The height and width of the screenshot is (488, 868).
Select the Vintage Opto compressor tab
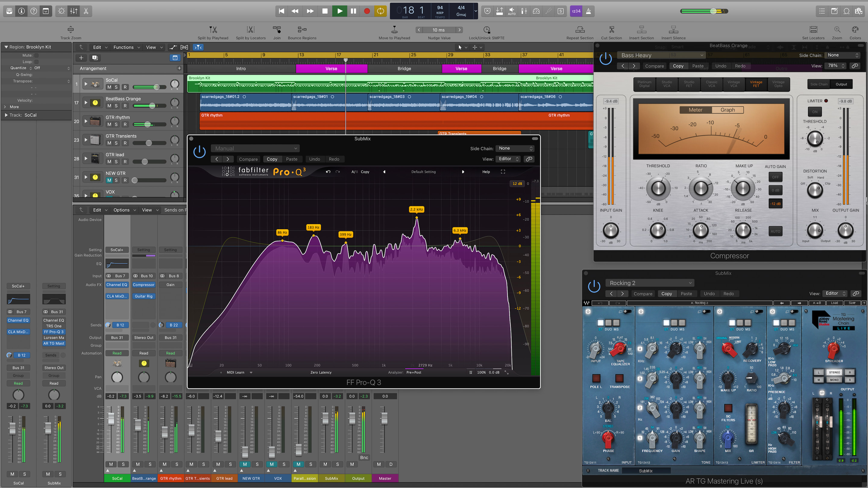click(x=778, y=84)
